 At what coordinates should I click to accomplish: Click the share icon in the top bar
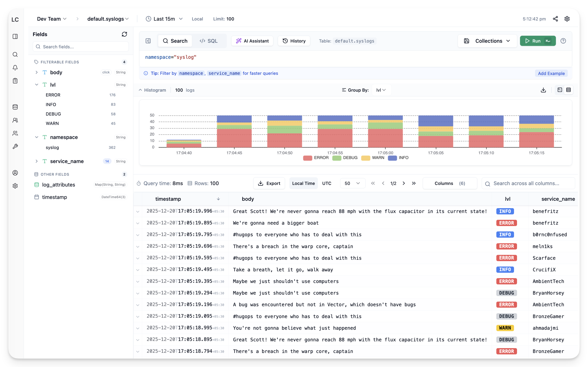tap(555, 19)
